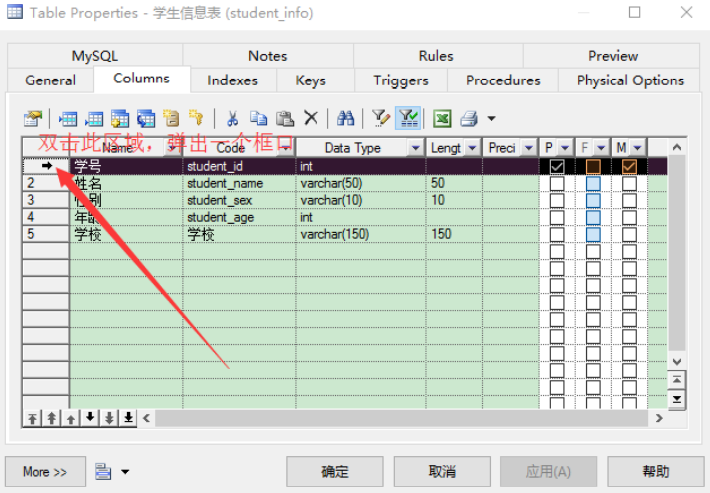This screenshot has height=493, width=710.
Task: Open the Data Type column header dropdown
Action: click(x=416, y=148)
